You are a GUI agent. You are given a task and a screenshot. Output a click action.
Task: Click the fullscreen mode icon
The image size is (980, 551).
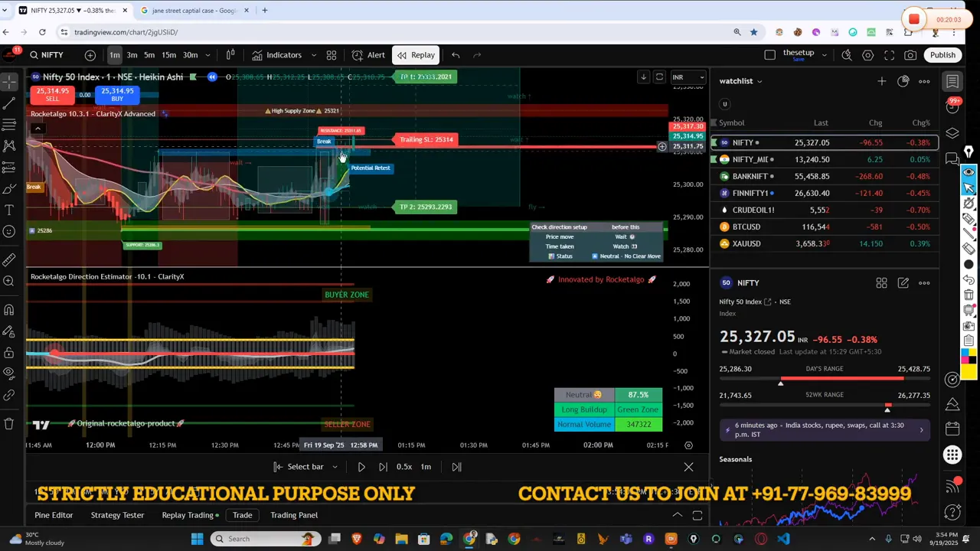[x=889, y=55]
